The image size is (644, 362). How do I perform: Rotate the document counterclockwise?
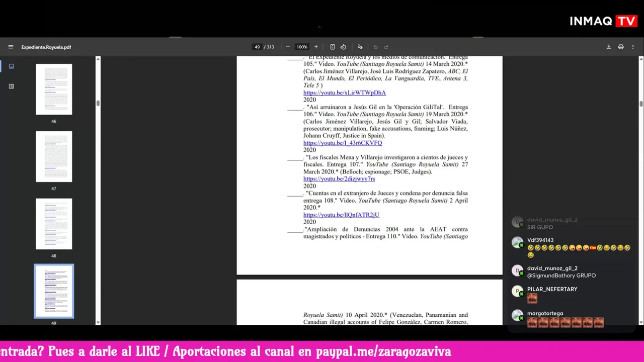343,47
